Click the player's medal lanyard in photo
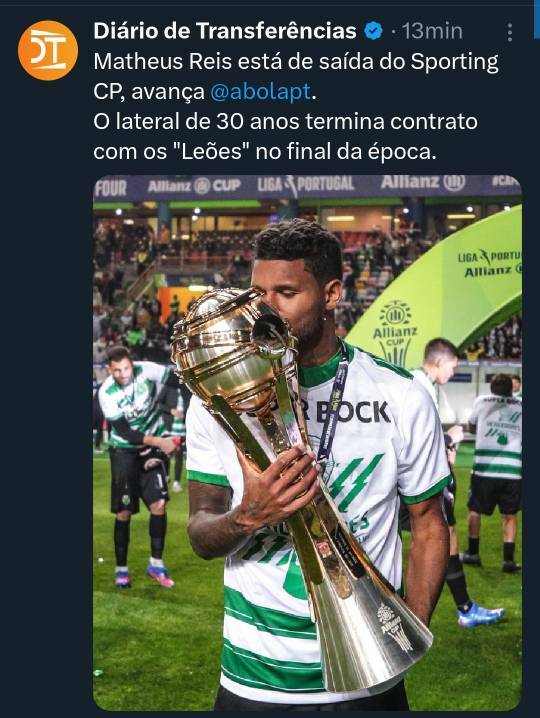Viewport: 540px width, 718px height. click(334, 403)
